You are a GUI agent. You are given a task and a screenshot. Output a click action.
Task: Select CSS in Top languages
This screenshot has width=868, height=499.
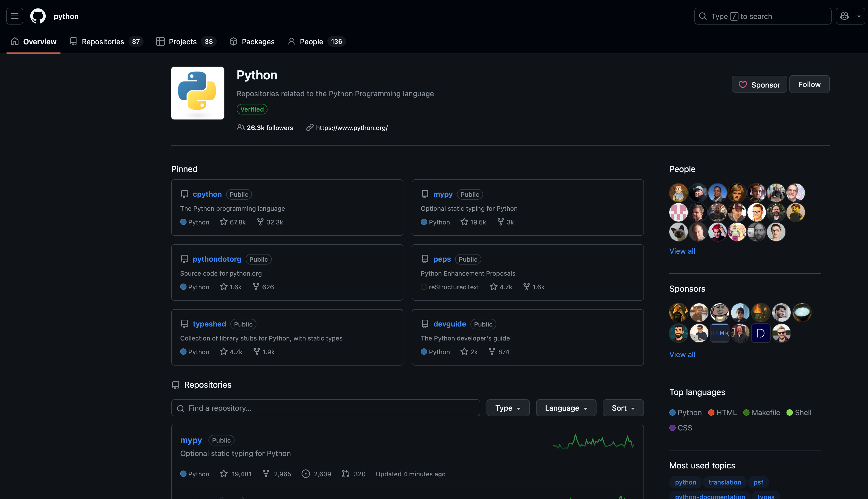tap(681, 428)
